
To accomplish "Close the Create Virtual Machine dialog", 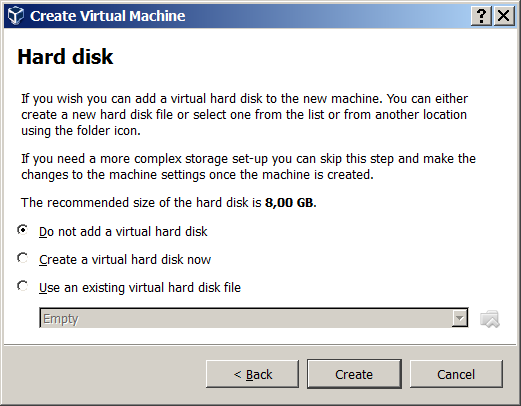I will click(504, 16).
